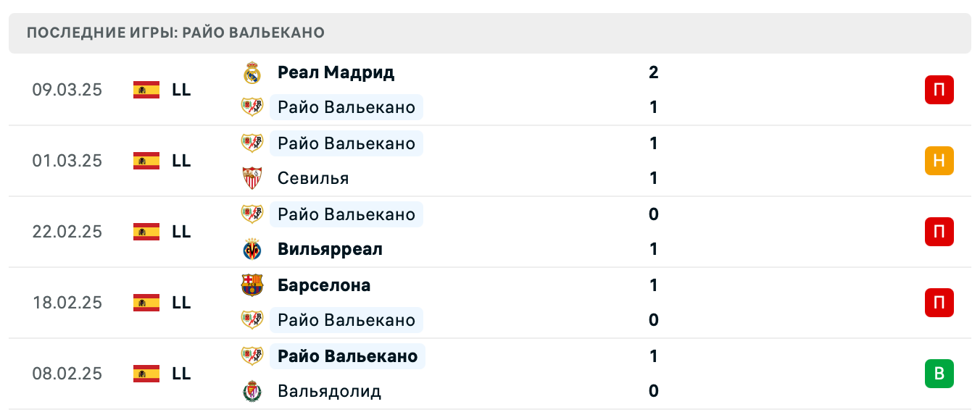
Task: Click the Spain flag in the Valladolid row
Action: 146,374
